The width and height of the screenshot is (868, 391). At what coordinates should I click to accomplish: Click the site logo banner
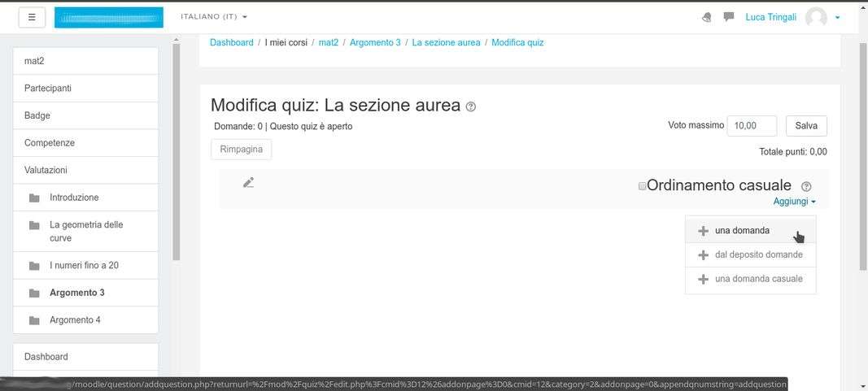tap(108, 17)
